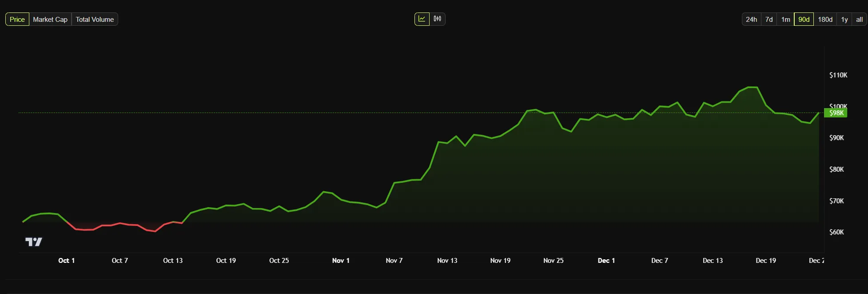This screenshot has height=294, width=868.
Task: Set the time range to 1m
Action: [786, 20]
